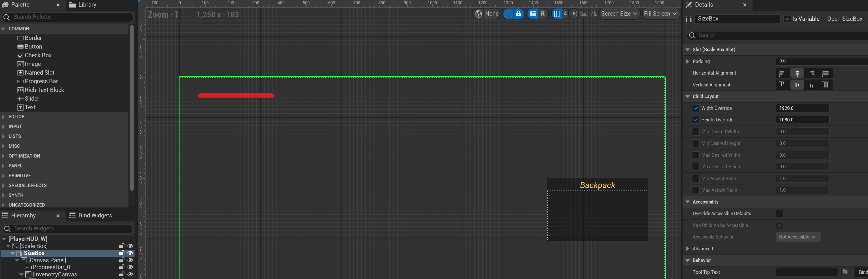Click the red progress bar on canvas
The image size is (868, 279).
[236, 96]
